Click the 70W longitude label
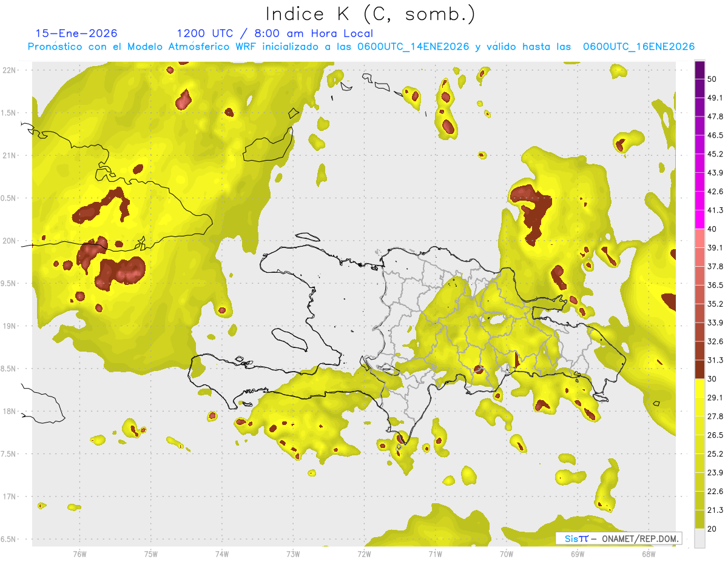 (x=507, y=554)
